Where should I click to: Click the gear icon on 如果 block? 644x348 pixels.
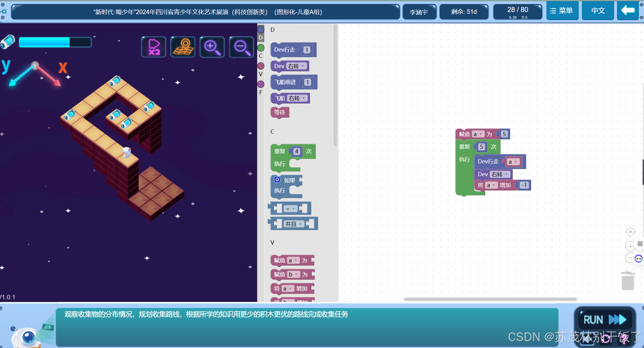pos(277,180)
